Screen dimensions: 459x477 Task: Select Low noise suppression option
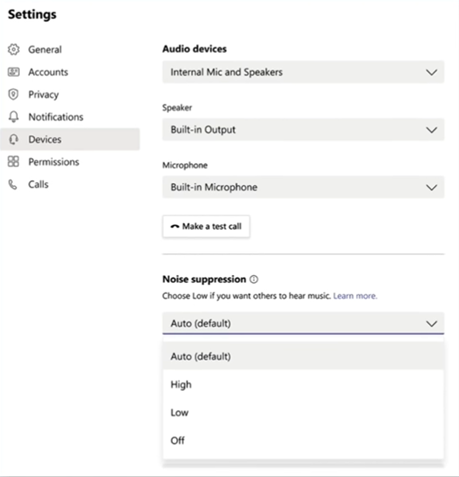point(303,412)
